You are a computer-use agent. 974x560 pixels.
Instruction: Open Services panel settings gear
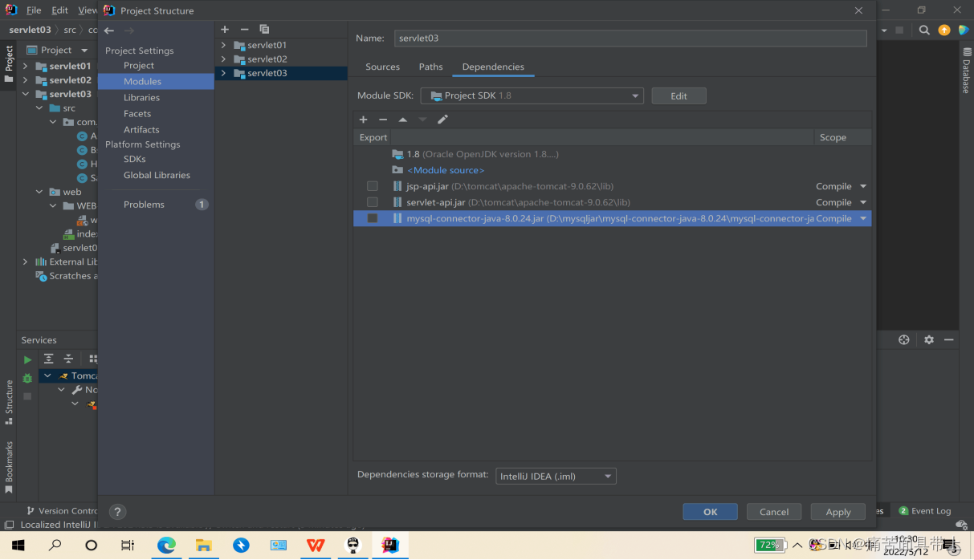tap(929, 340)
